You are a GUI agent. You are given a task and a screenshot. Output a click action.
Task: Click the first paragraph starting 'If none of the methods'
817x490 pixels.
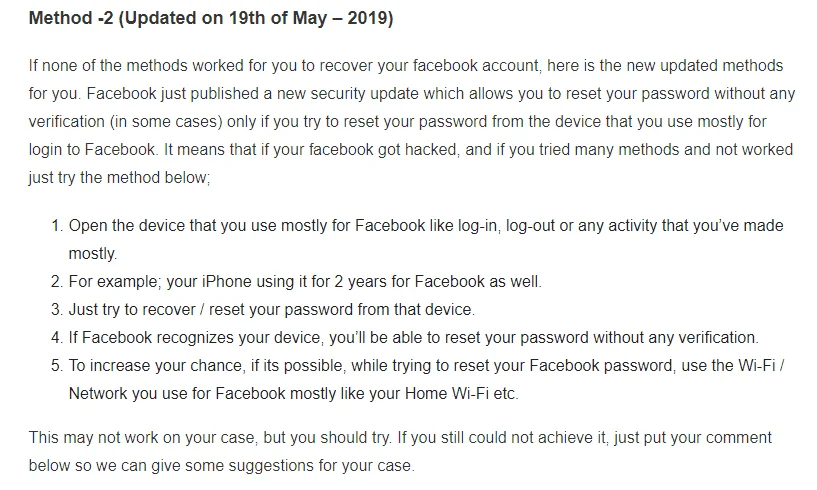(x=412, y=121)
